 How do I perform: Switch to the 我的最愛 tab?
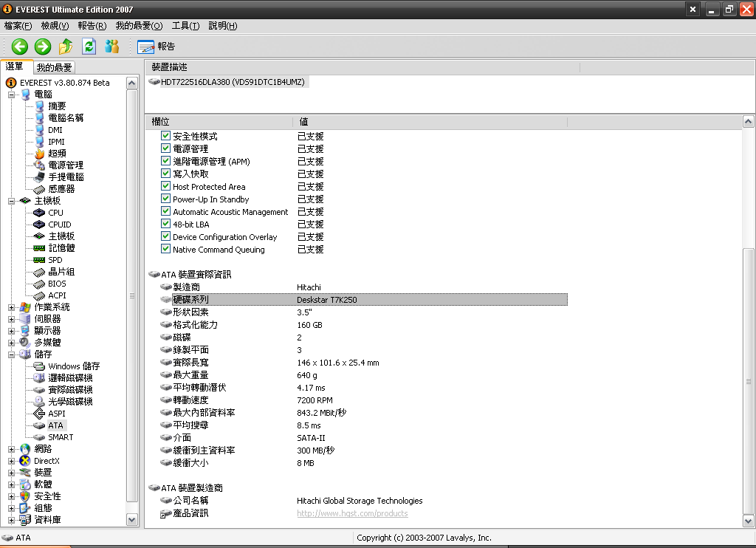[x=54, y=67]
